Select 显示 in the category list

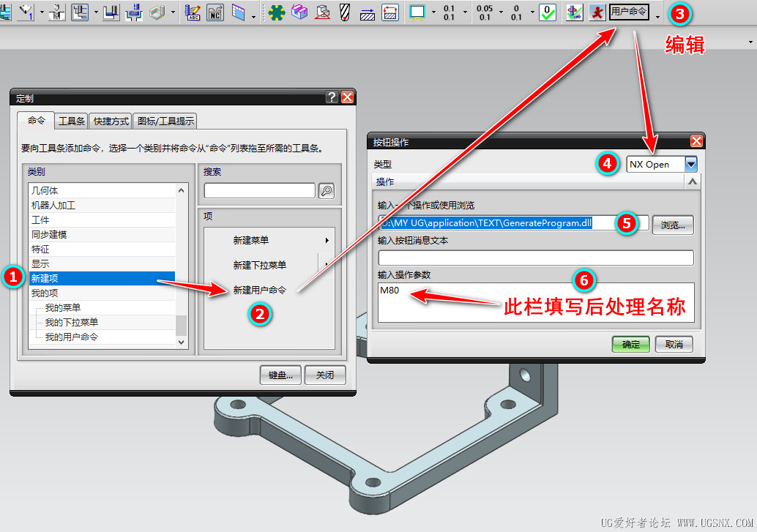coord(102,263)
